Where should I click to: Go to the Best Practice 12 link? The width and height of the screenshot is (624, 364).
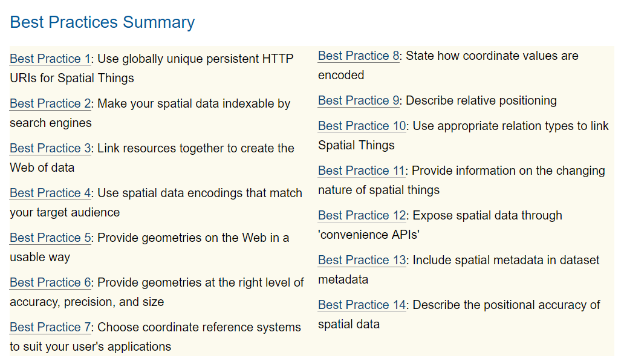point(362,215)
